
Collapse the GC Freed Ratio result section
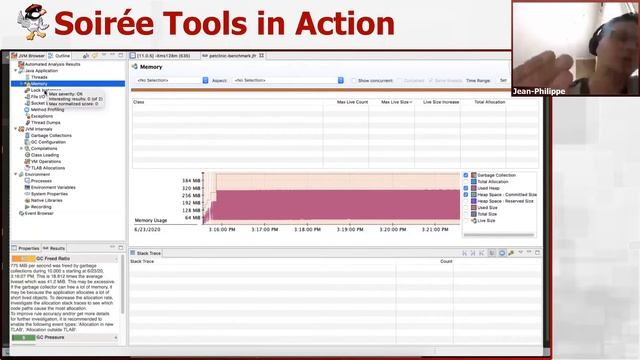point(116,259)
